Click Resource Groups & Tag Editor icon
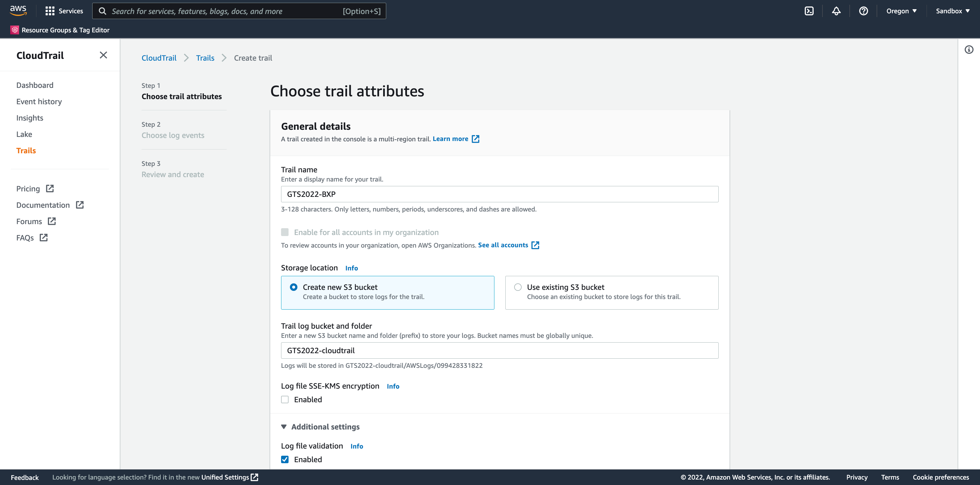980x485 pixels. coord(14,30)
